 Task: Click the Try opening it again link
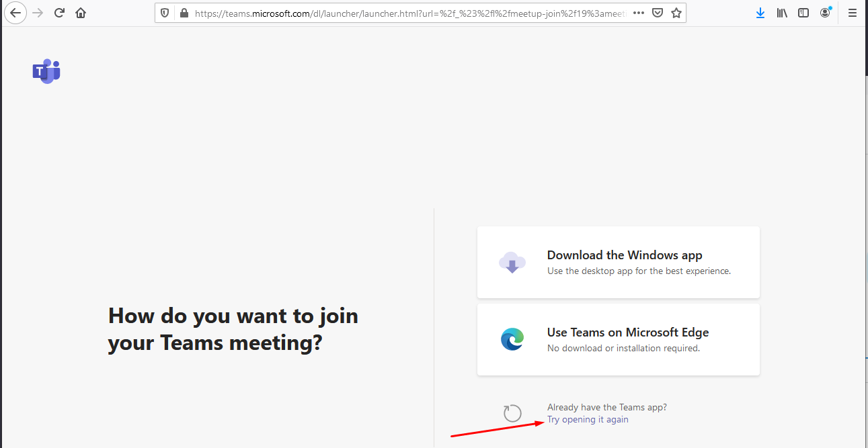pyautogui.click(x=588, y=418)
